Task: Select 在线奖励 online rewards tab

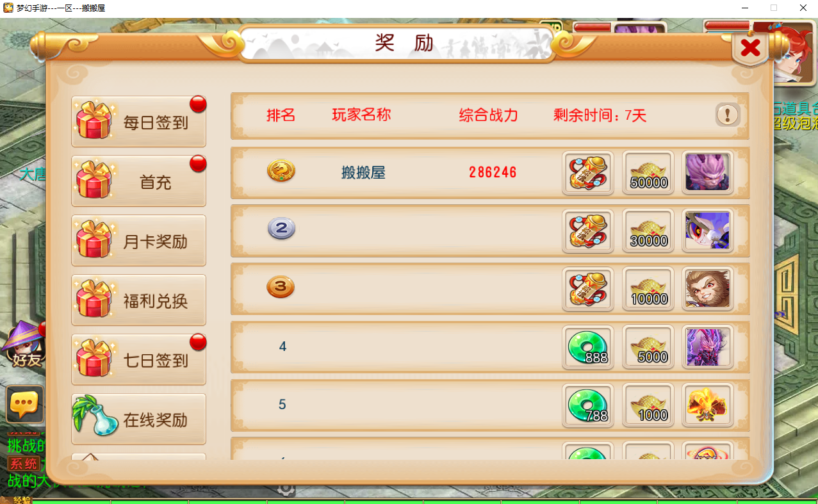Action: (x=138, y=419)
